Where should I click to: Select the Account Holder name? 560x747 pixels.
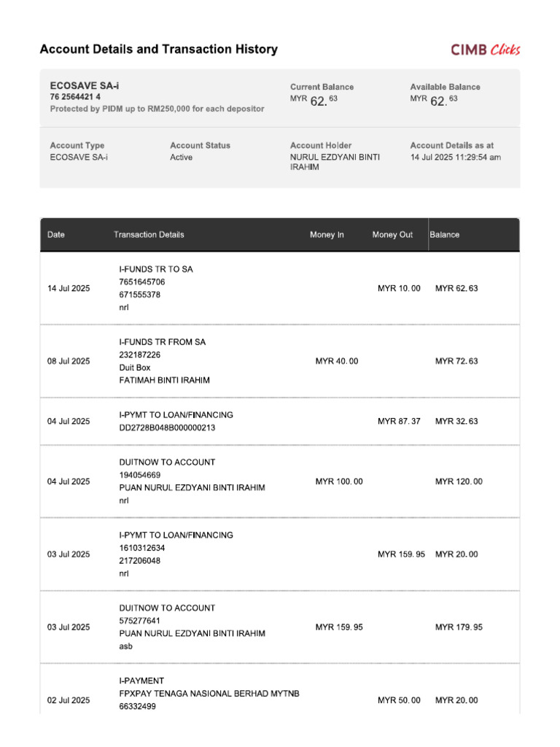pyautogui.click(x=335, y=162)
